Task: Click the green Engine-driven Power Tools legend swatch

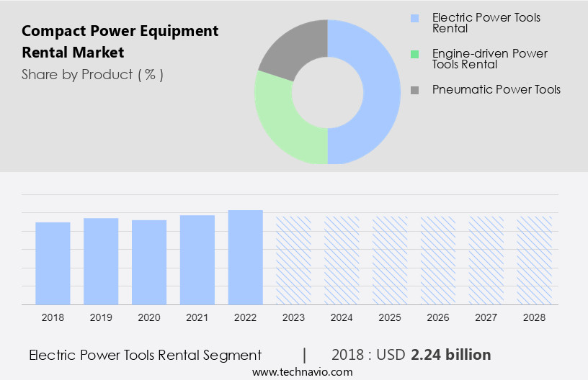Action: 414,53
